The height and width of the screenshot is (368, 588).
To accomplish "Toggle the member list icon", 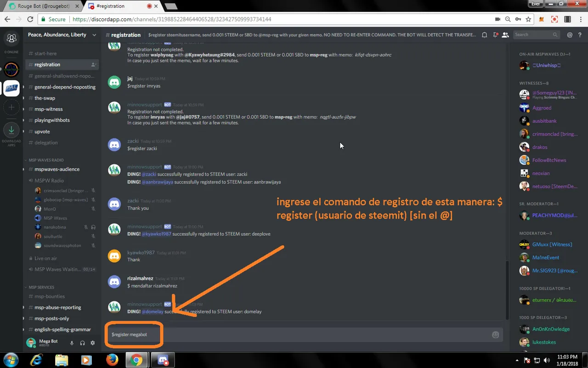I will (x=505, y=34).
